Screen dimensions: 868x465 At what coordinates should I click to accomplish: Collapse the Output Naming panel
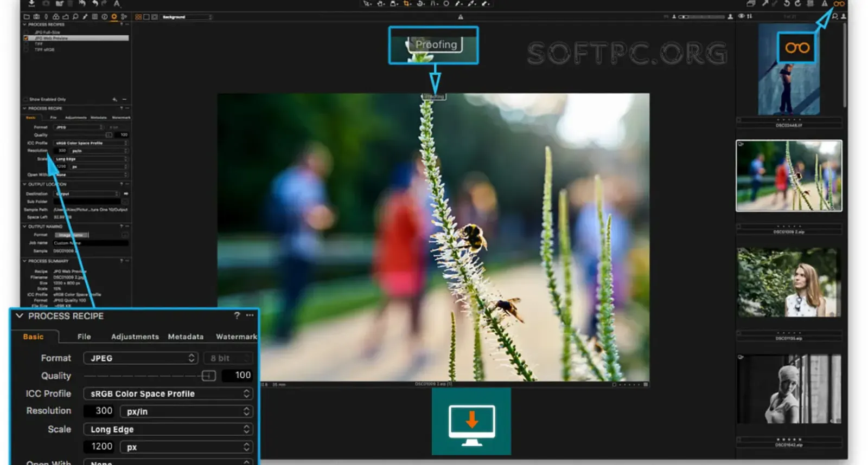pos(25,227)
